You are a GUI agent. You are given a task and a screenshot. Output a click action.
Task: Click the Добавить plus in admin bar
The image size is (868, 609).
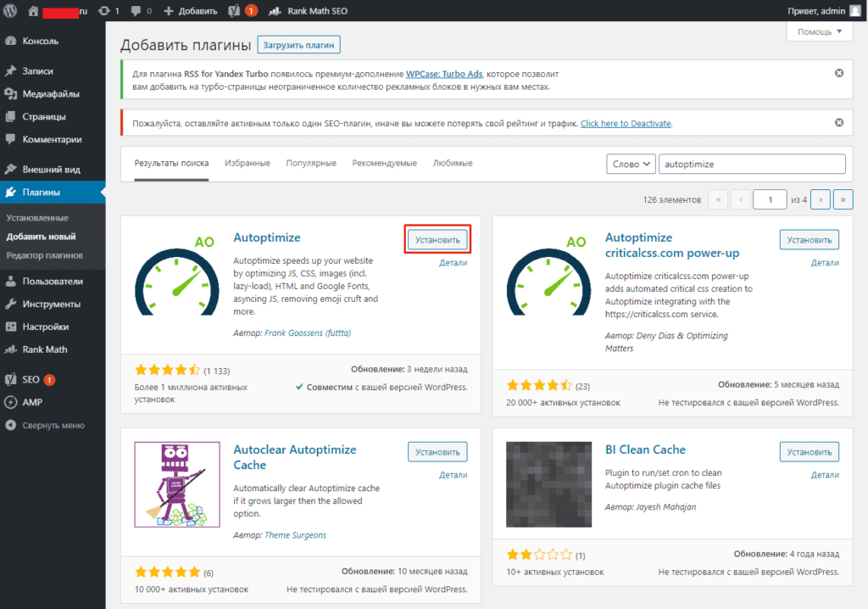tap(191, 10)
